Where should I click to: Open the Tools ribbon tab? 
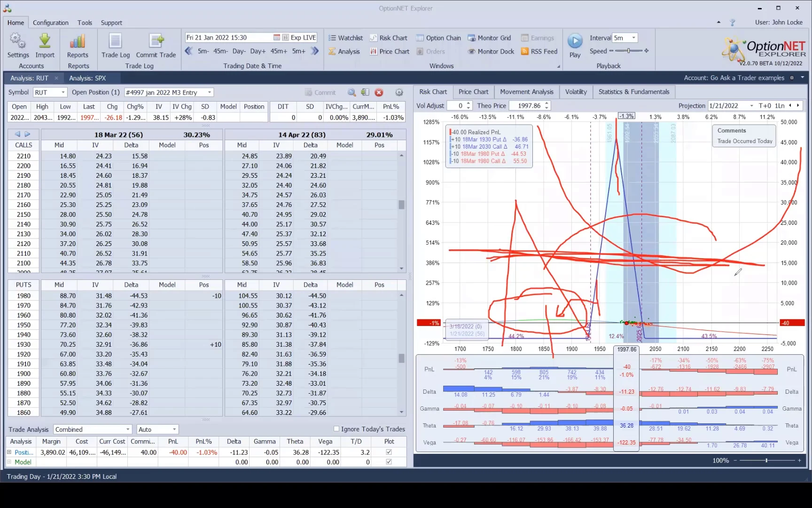tap(85, 23)
